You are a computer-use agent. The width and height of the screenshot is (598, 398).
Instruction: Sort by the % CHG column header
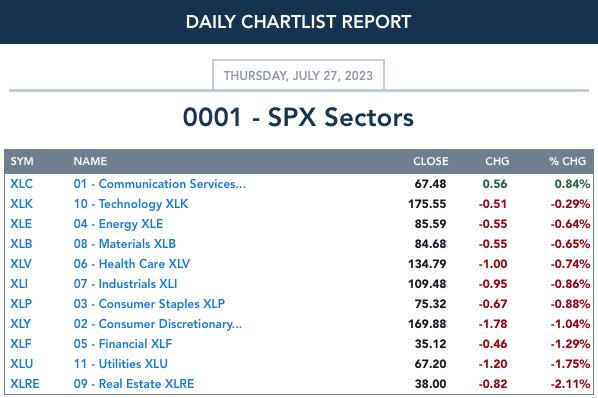click(567, 161)
